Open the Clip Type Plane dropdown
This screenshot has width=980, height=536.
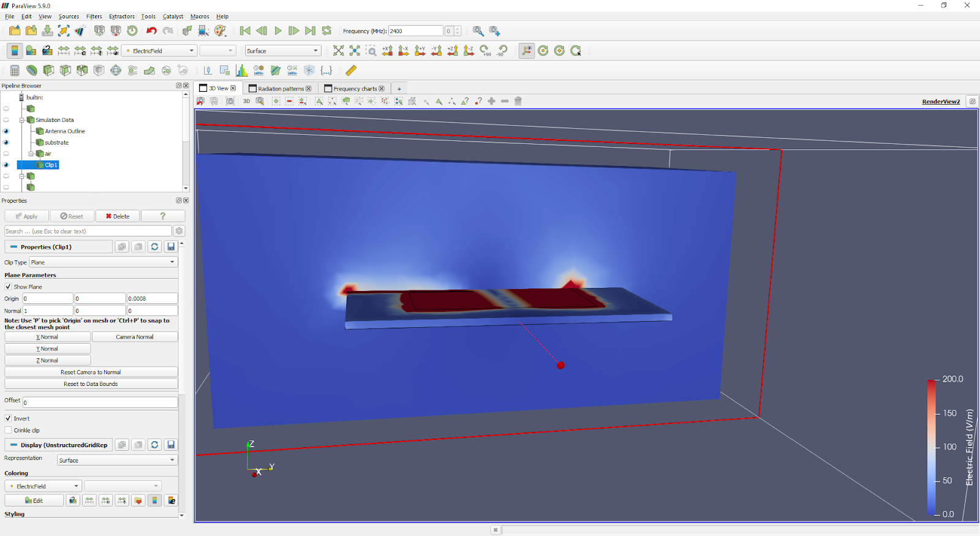[x=103, y=262]
